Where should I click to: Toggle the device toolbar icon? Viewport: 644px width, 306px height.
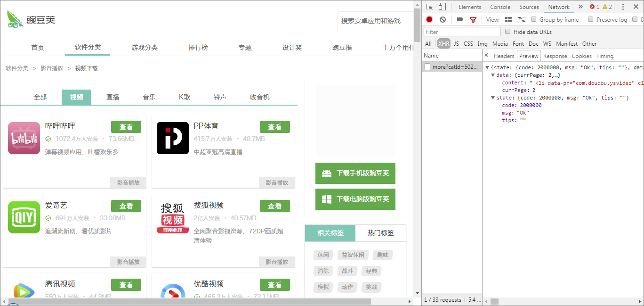click(442, 7)
